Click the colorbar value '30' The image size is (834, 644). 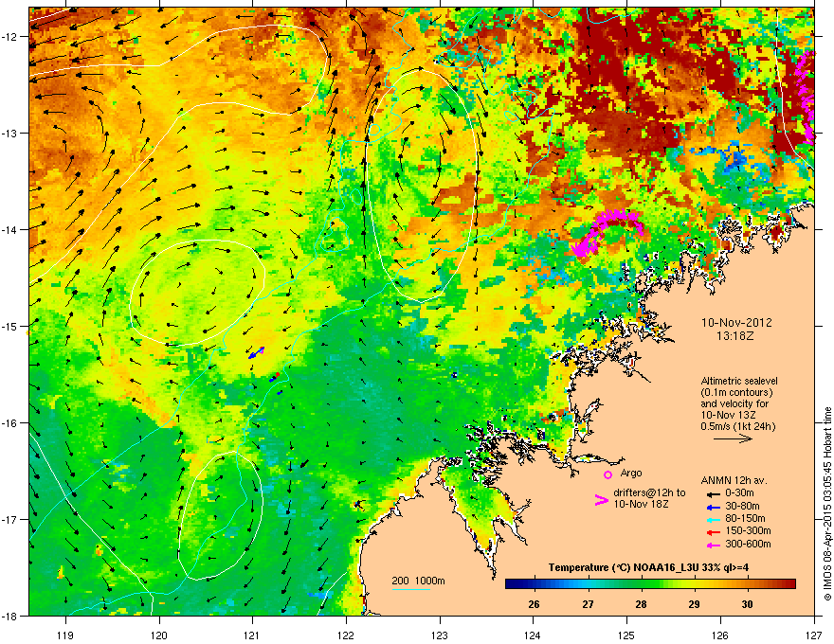748,604
